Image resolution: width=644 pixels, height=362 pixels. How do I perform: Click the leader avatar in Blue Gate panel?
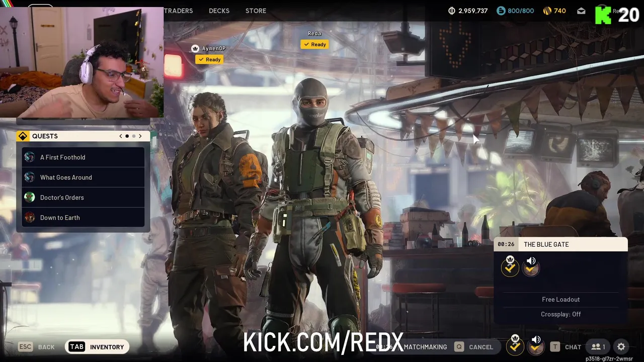510,267
